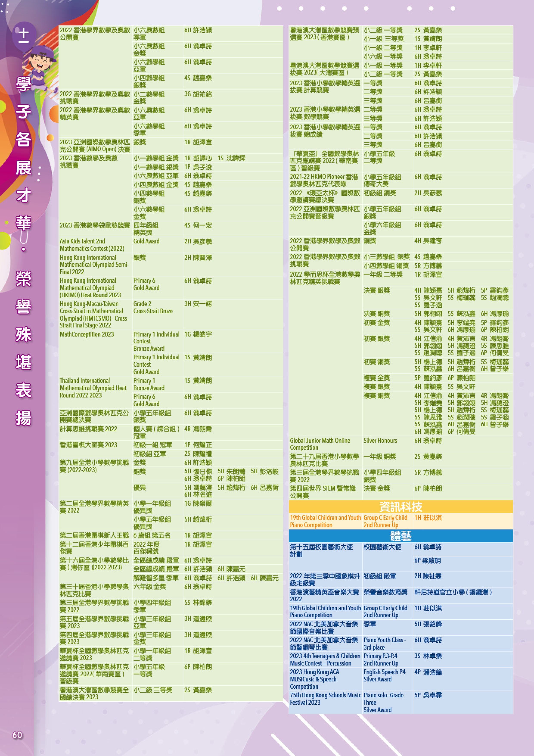
Task: Click Global Junior Math Online Competition
Action: point(320,444)
